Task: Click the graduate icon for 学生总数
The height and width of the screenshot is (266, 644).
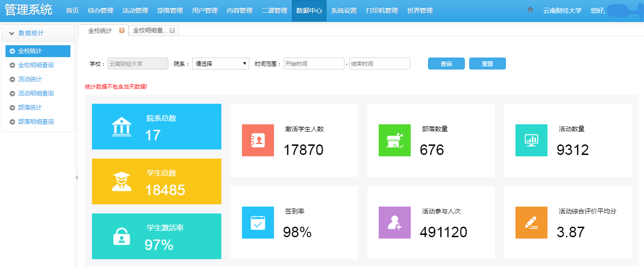Action: click(122, 181)
